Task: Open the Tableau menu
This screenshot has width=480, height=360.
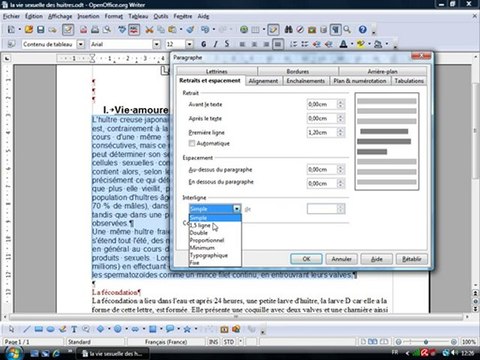Action: point(138,16)
